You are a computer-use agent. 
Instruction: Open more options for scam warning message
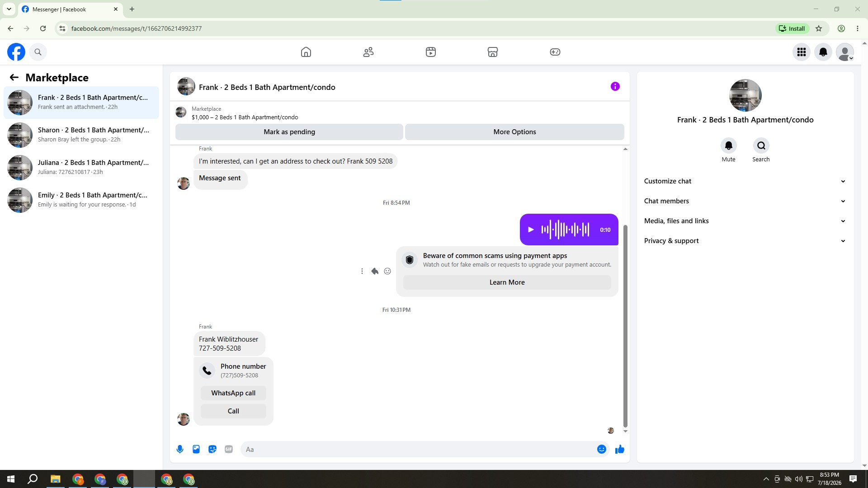[x=362, y=271]
